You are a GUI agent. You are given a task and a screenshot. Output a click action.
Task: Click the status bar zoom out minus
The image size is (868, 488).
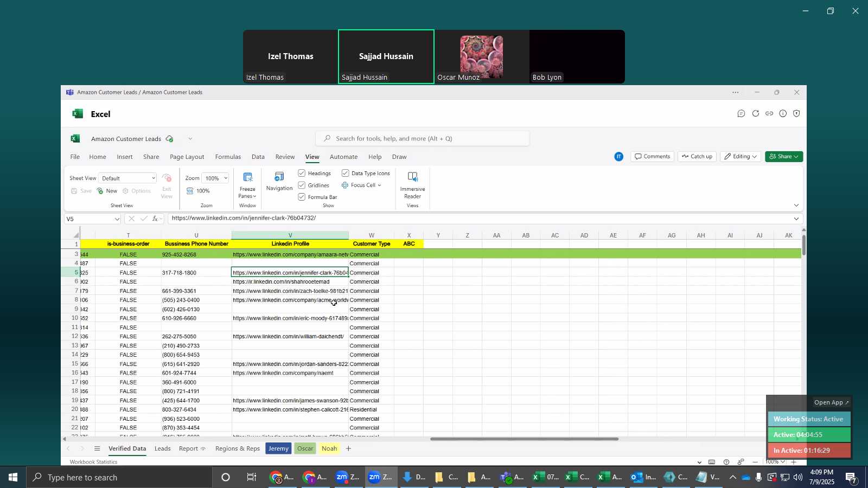(756, 463)
